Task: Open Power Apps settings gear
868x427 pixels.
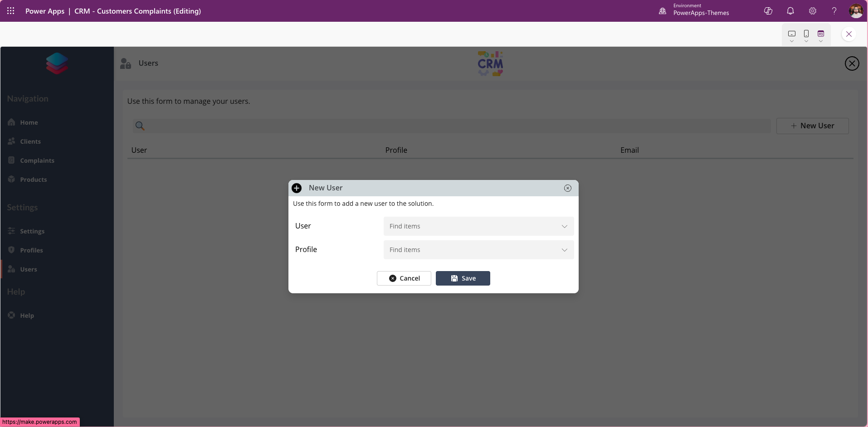Action: 813,11
